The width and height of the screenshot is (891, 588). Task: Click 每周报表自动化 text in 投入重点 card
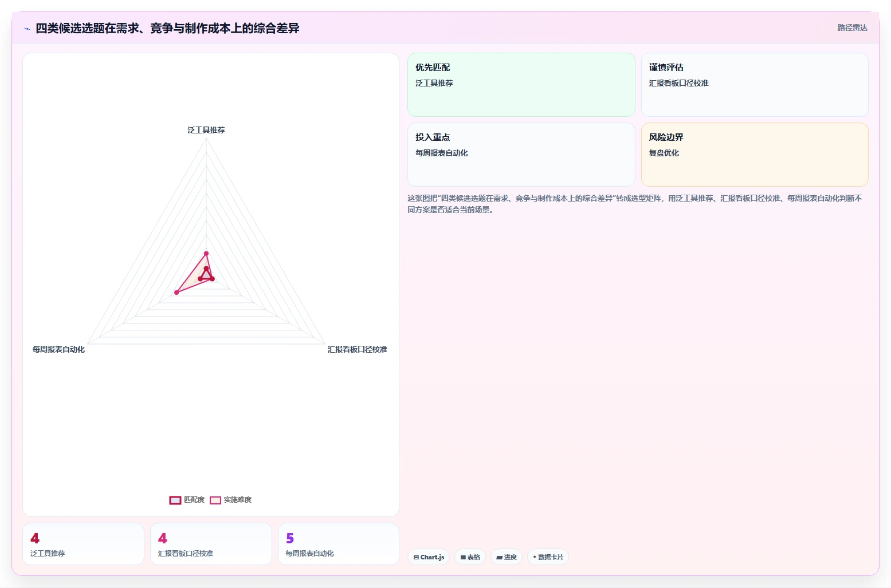coord(441,153)
